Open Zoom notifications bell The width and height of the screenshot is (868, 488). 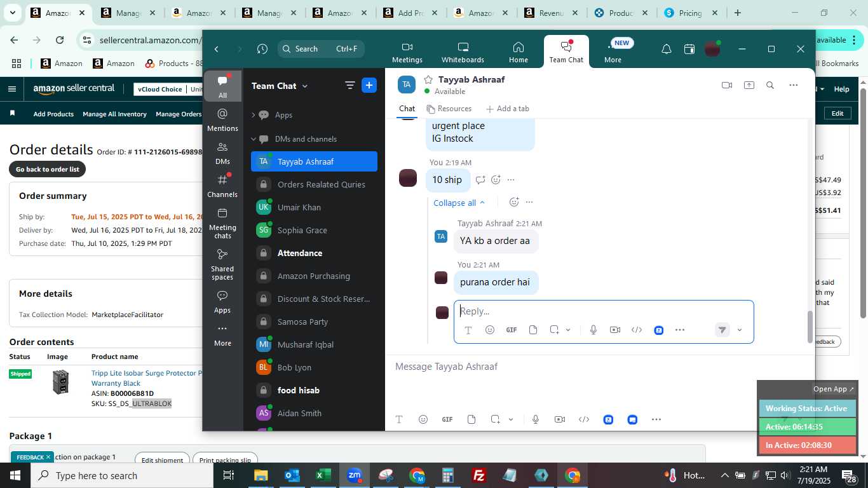click(x=667, y=49)
